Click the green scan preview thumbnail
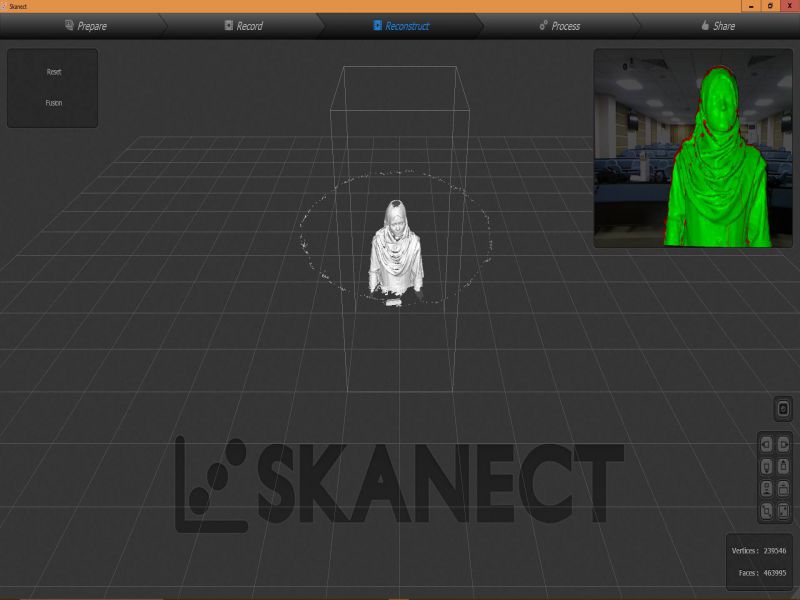This screenshot has width=800, height=600. point(693,148)
